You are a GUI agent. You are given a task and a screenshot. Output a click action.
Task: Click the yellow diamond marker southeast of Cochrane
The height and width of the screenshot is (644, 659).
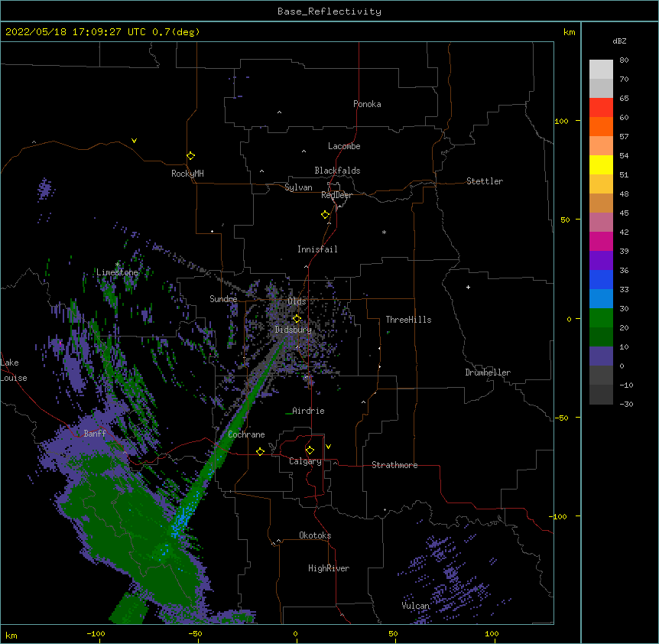click(x=260, y=451)
